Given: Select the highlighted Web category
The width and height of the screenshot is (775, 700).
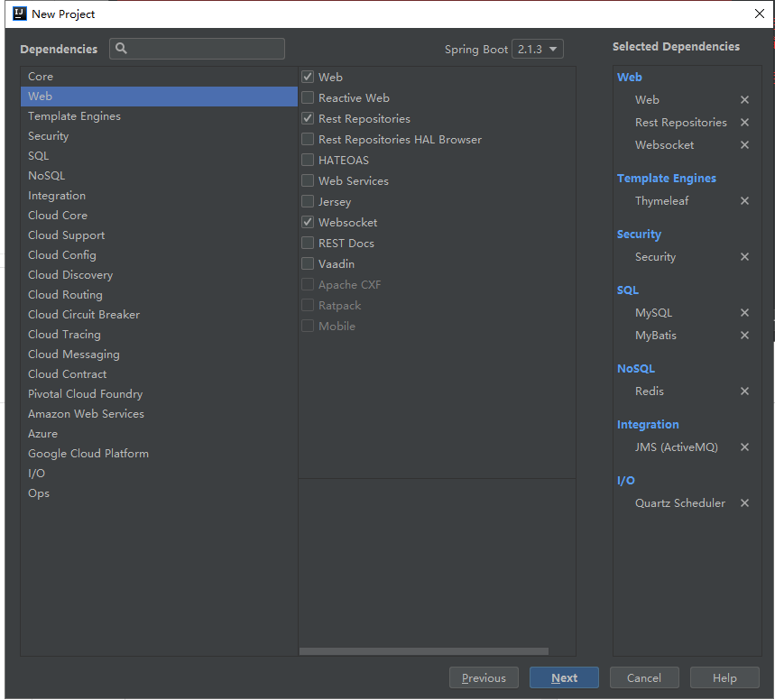Looking at the screenshot, I should [159, 97].
